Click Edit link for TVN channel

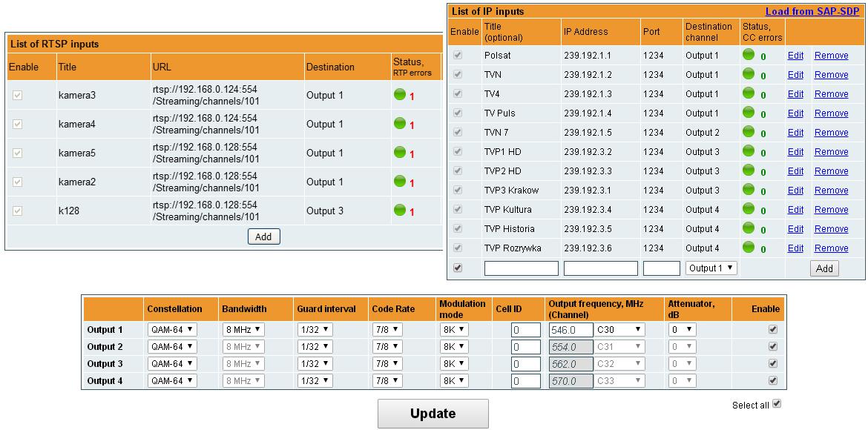[x=795, y=75]
